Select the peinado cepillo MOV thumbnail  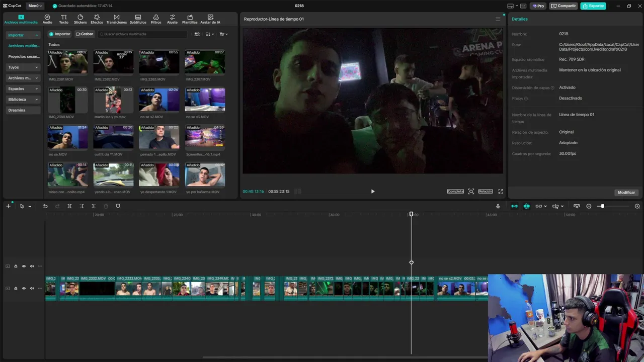click(x=159, y=137)
